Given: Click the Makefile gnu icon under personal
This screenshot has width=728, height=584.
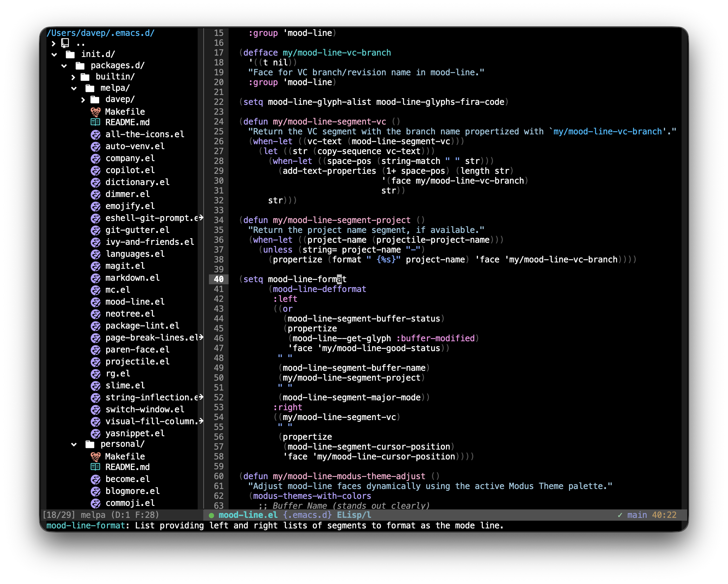Looking at the screenshot, I should [x=95, y=457].
